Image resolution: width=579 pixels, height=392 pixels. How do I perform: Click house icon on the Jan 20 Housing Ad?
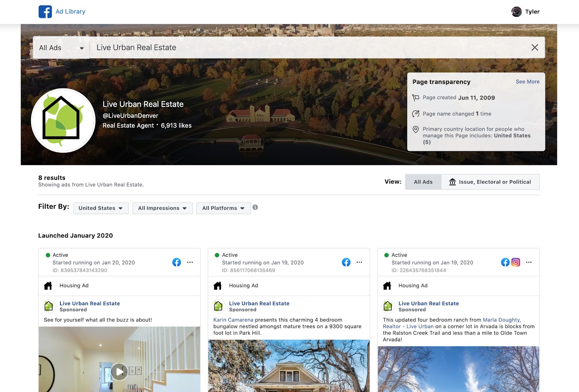click(48, 286)
